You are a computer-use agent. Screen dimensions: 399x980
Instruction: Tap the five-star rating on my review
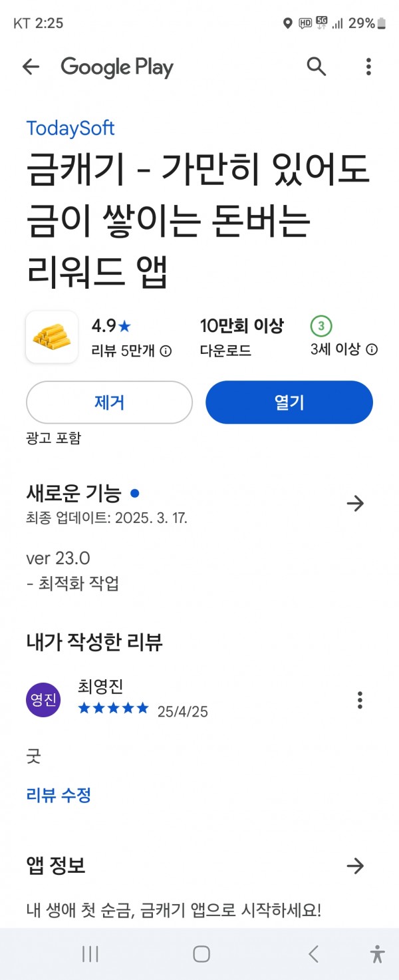tap(114, 709)
